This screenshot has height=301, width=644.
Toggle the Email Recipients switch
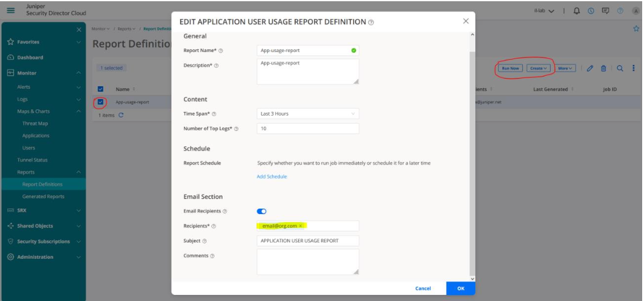point(262,212)
